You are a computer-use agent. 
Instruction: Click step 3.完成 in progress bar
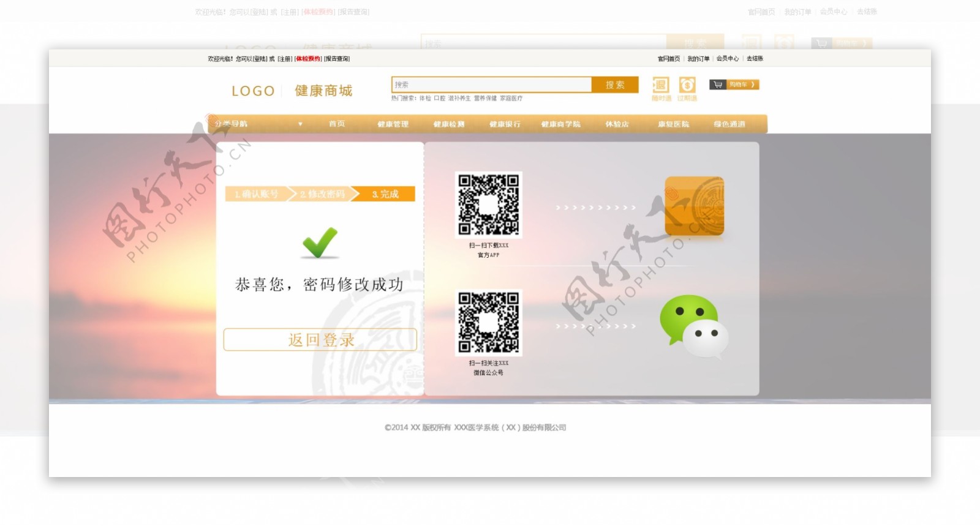(x=385, y=194)
